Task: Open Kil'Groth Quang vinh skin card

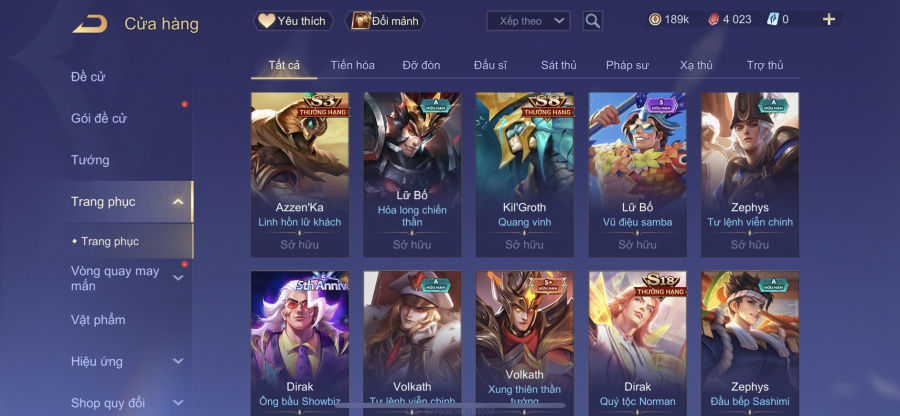Action: (x=525, y=174)
